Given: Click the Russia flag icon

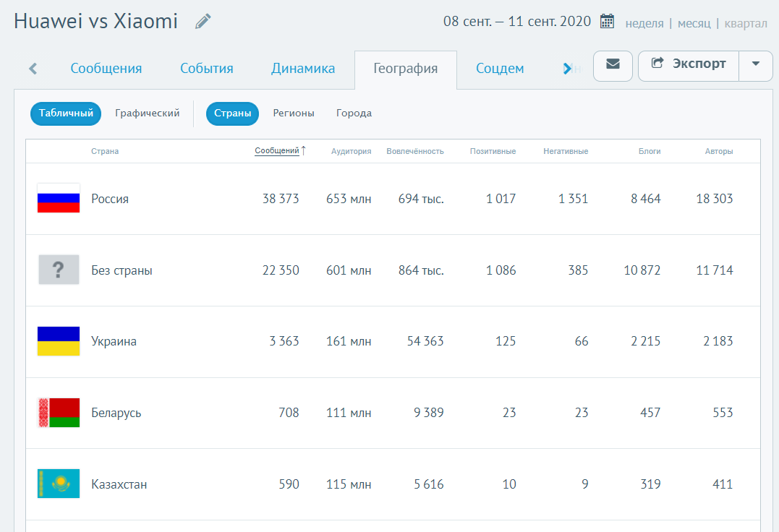Looking at the screenshot, I should tap(59, 199).
